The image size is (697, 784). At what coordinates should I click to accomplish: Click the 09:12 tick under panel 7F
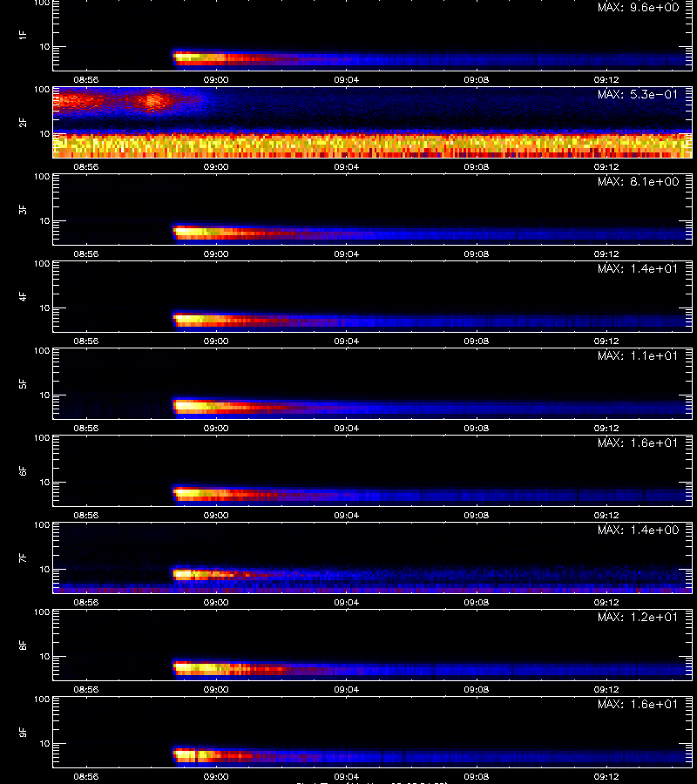click(606, 603)
